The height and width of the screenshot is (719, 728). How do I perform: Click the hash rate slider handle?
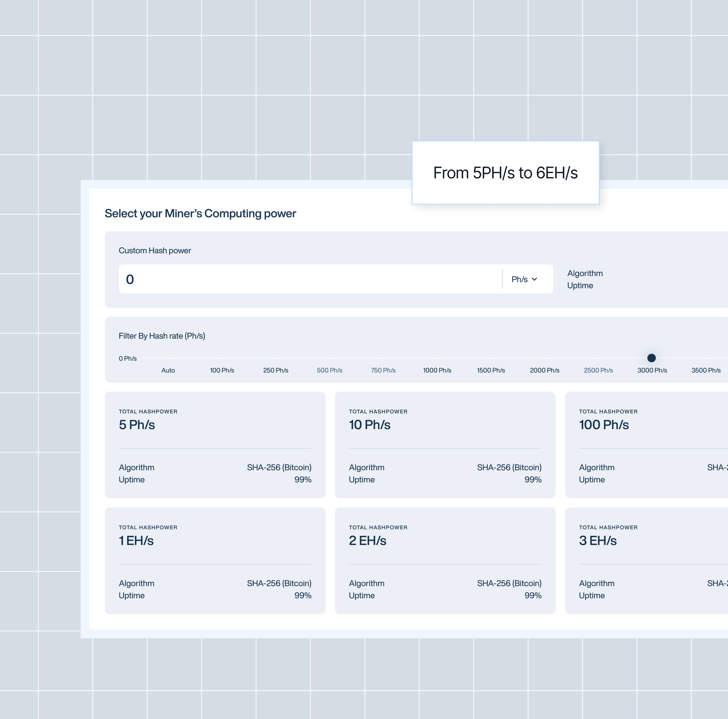[651, 358]
